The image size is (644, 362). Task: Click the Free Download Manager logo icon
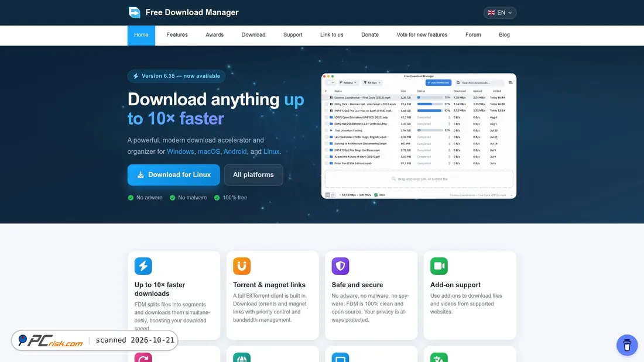click(134, 12)
